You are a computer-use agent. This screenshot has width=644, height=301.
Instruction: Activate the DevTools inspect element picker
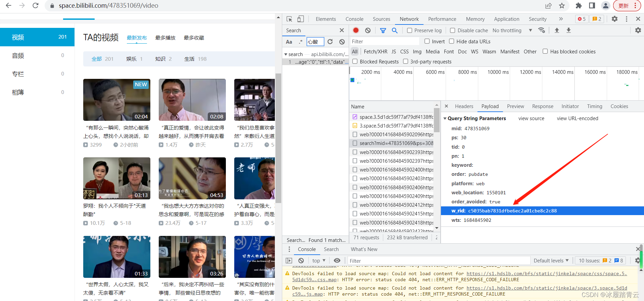[289, 19]
